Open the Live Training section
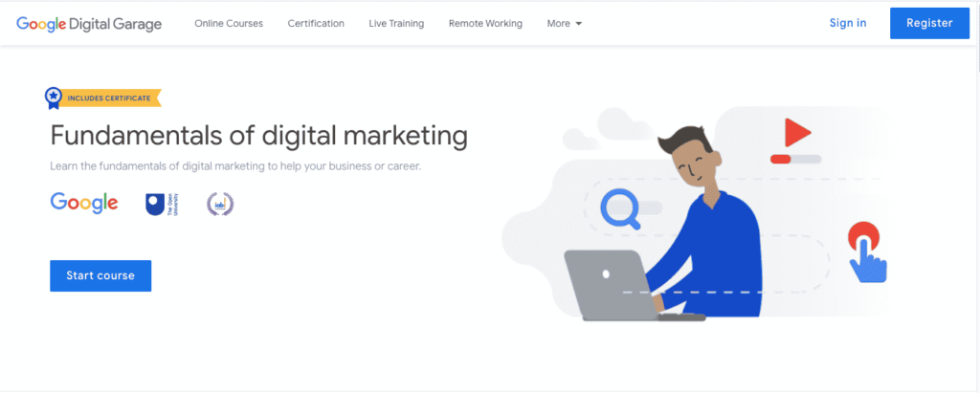Screen dimensions: 980x393 pyautogui.click(x=396, y=24)
